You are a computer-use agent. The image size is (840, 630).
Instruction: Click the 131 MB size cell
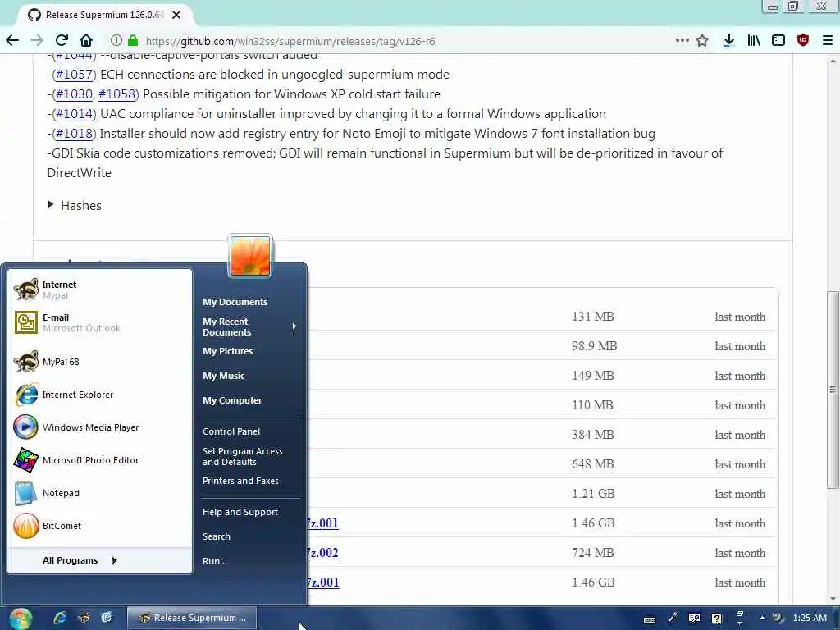click(x=592, y=317)
